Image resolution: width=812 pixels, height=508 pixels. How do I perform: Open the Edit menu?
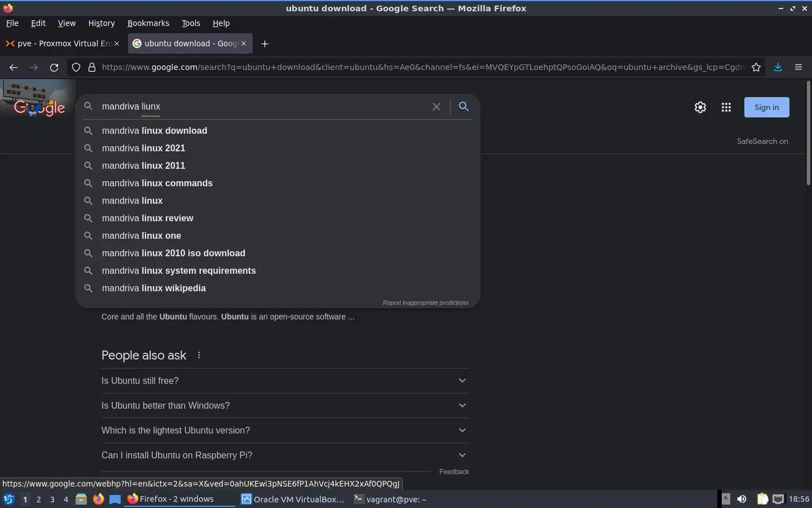(x=38, y=23)
